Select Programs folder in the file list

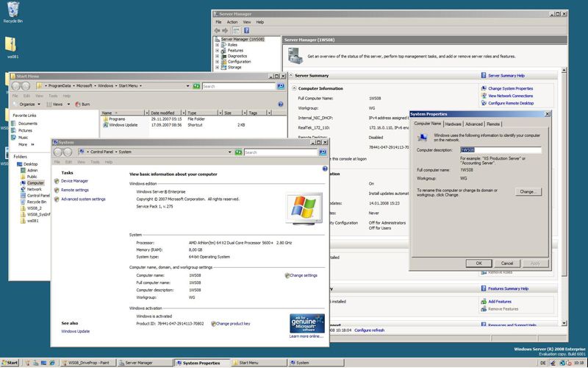[117, 119]
